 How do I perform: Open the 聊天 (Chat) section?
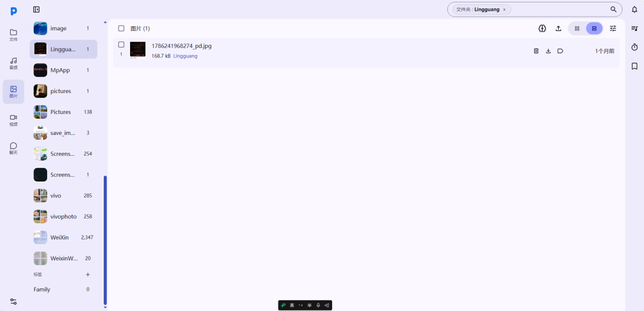tap(14, 149)
